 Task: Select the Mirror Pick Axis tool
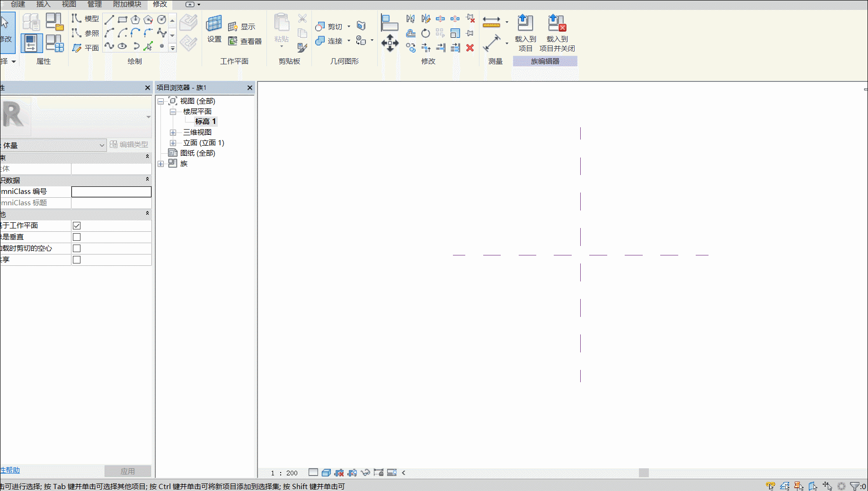tap(410, 18)
